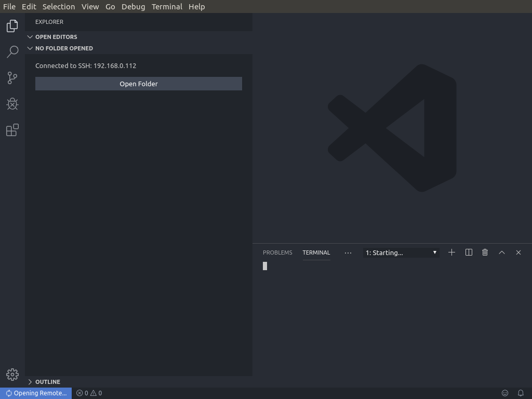Kill terminal with trash icon
The image size is (532, 399).
click(485, 252)
